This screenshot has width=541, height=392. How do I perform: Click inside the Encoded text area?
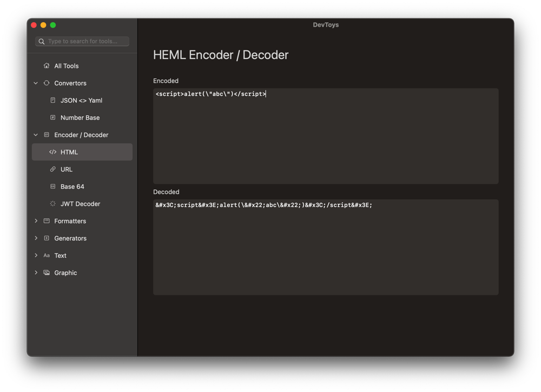point(325,135)
